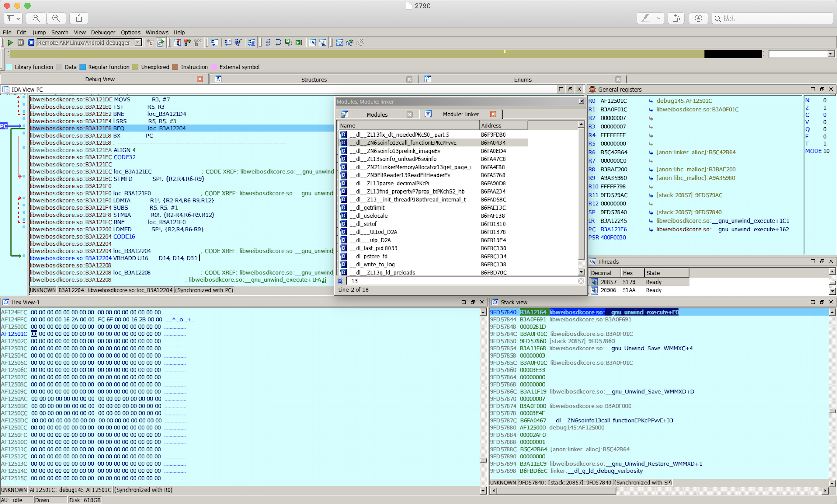Step over the current instruction
837x504 pixels.
point(278,42)
